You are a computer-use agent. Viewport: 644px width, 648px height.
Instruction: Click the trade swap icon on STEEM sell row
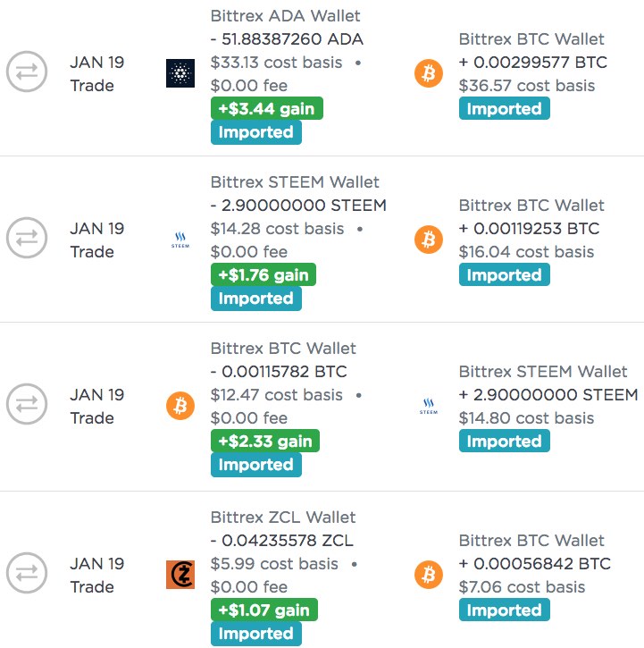pyautogui.click(x=27, y=238)
